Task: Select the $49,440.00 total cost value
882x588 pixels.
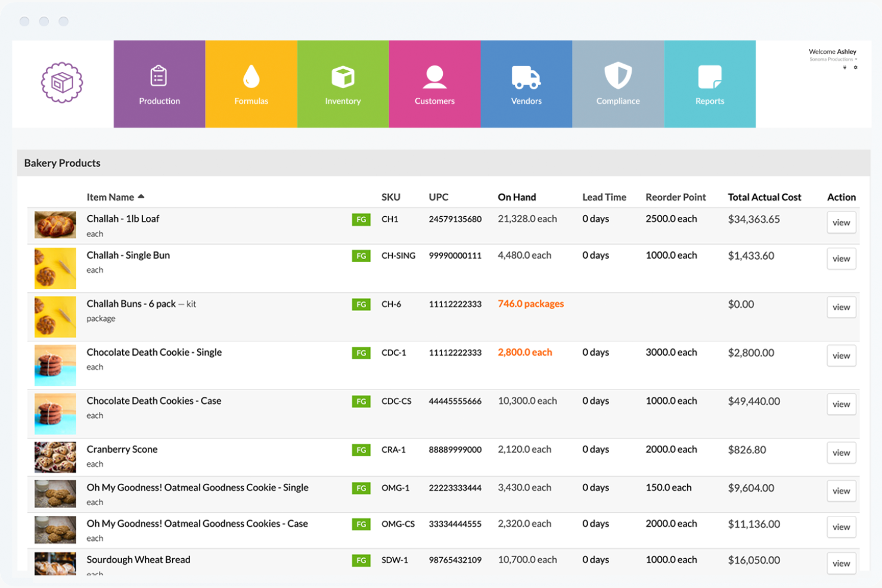Action: click(x=754, y=402)
